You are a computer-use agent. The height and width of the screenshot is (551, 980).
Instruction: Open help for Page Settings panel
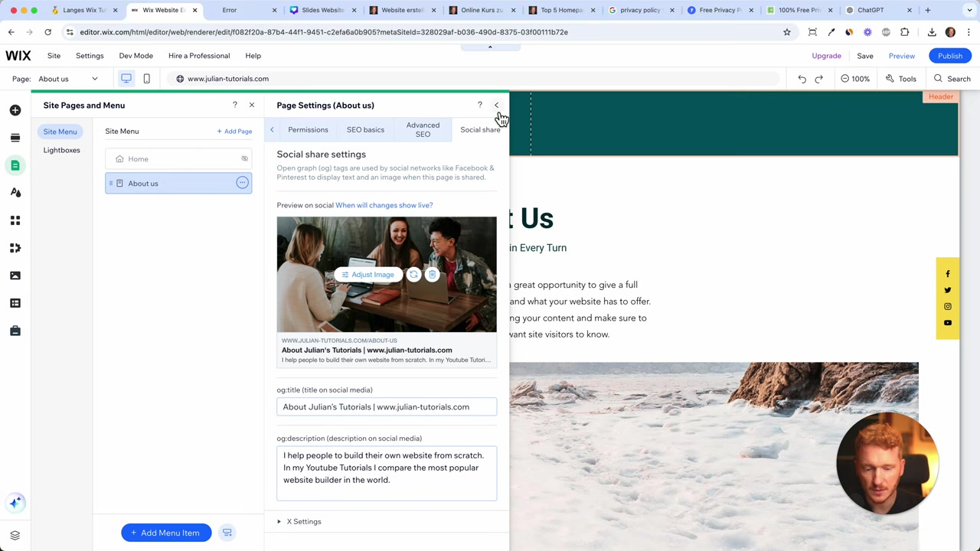coord(480,105)
